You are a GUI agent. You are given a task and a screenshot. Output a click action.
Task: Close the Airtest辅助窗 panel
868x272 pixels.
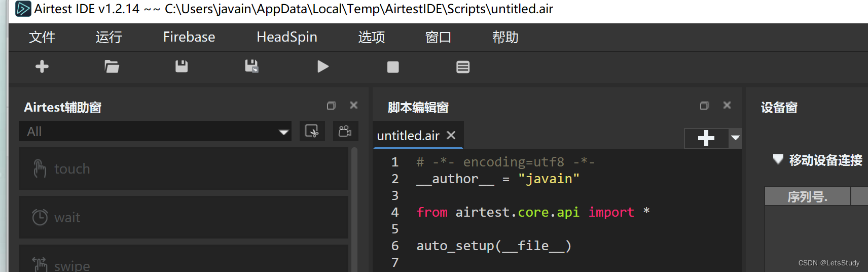(354, 105)
